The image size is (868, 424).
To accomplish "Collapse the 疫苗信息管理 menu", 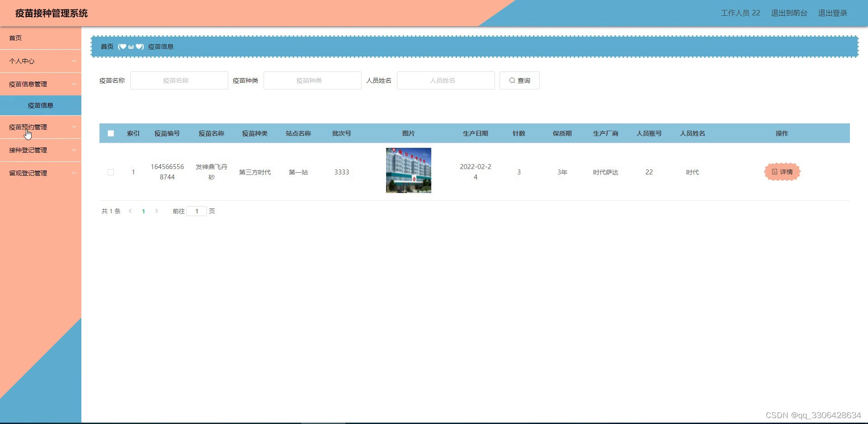I will pyautogui.click(x=41, y=84).
